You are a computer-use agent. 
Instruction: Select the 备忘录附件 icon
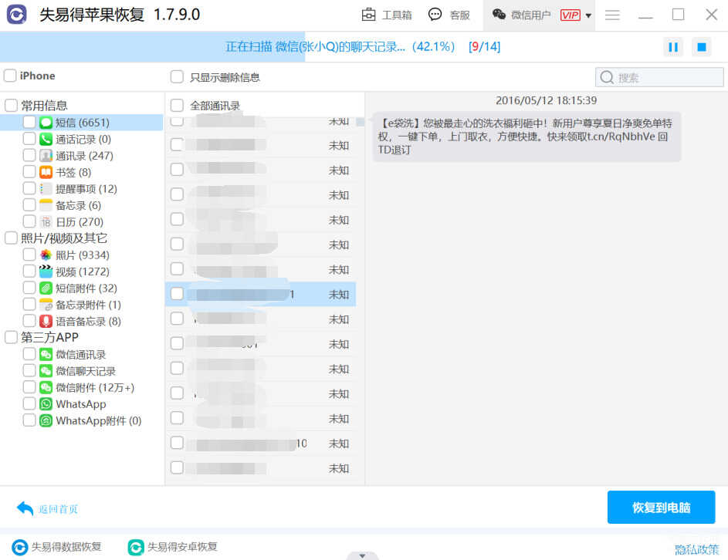click(46, 305)
